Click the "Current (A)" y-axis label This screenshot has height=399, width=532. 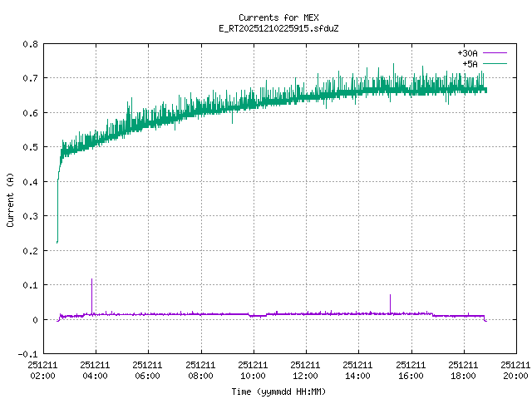10,199
